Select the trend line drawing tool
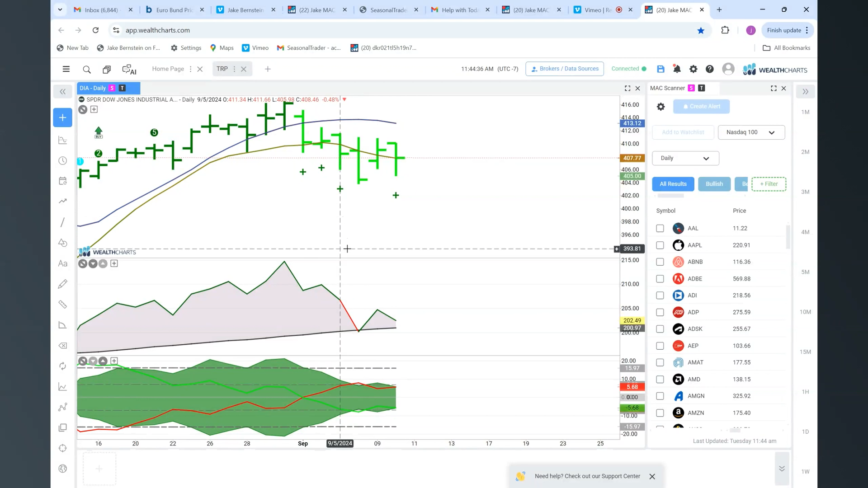The height and width of the screenshot is (488, 868). point(63,222)
